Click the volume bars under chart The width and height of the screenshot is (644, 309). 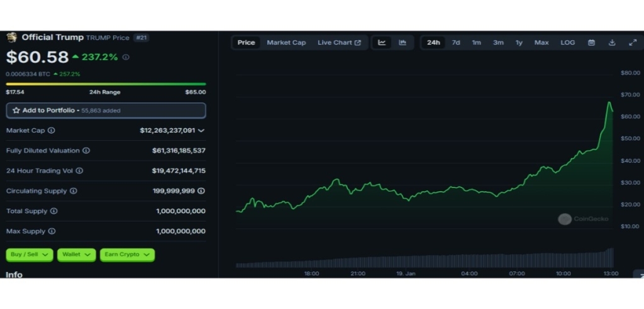pyautogui.click(x=425, y=260)
